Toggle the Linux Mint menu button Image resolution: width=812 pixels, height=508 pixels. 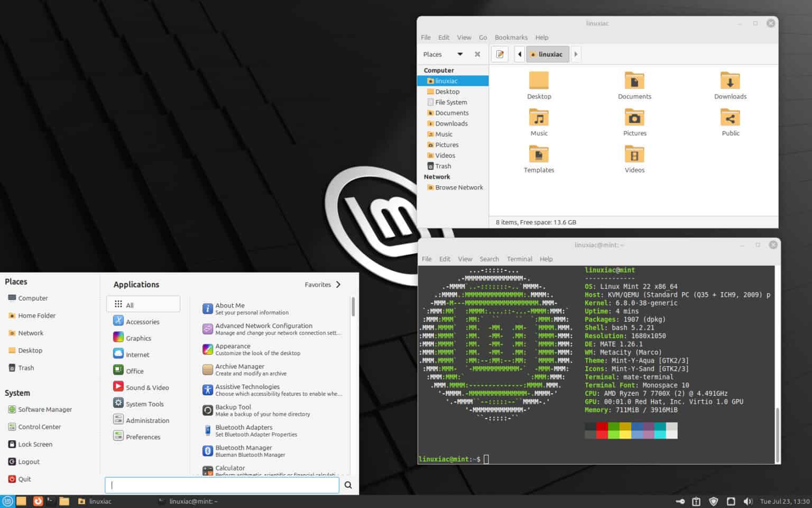[x=7, y=501]
